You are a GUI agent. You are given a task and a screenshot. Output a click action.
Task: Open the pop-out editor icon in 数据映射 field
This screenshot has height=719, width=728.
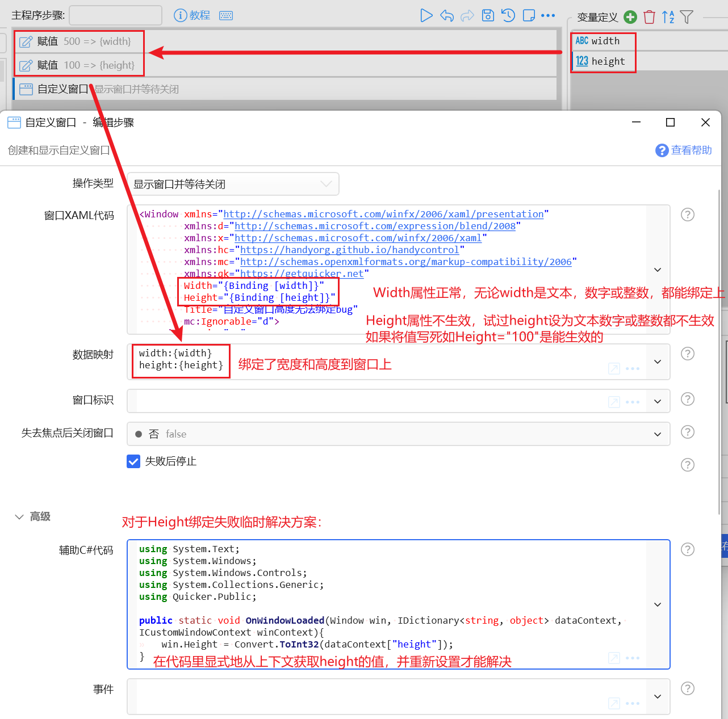614,368
